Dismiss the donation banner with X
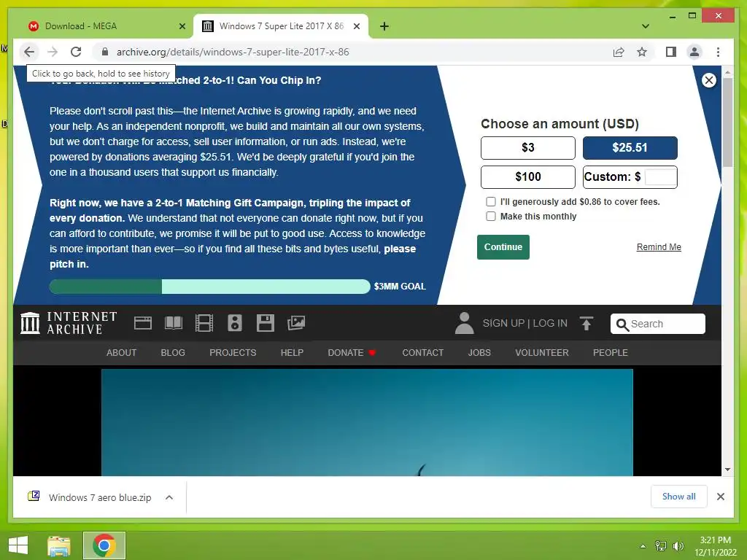This screenshot has width=747, height=560. 709,80
